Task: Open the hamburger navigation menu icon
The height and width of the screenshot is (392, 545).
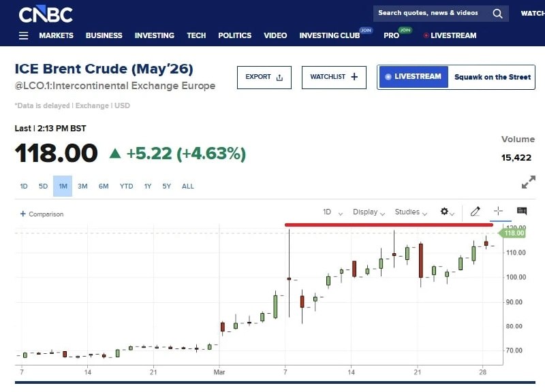Action: pos(23,35)
